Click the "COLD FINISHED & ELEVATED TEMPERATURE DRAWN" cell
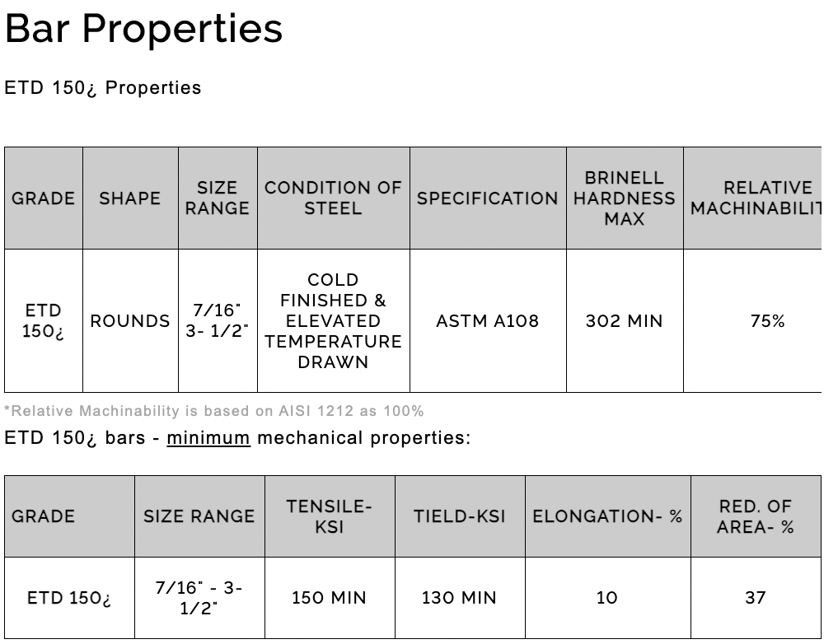The width and height of the screenshot is (824, 644). [x=333, y=321]
